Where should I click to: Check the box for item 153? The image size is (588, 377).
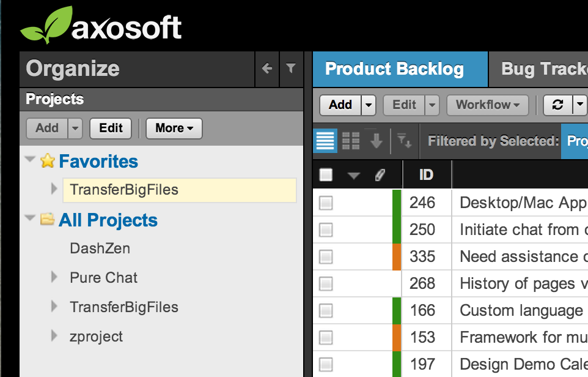click(326, 338)
